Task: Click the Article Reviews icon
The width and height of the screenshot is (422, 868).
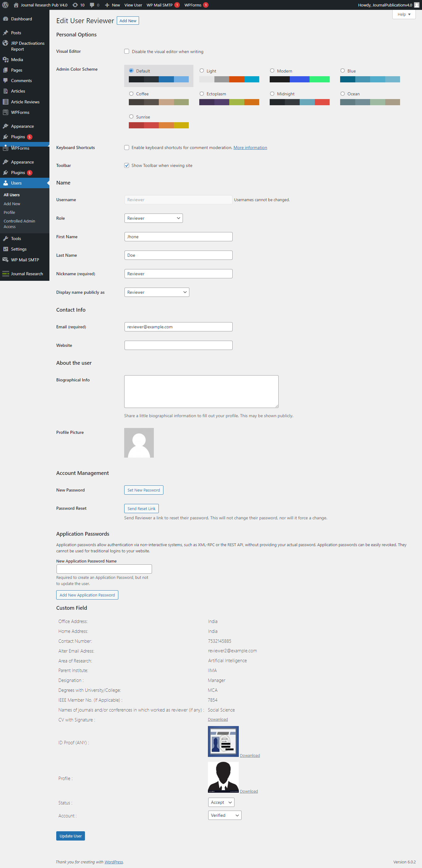Action: pos(5,102)
